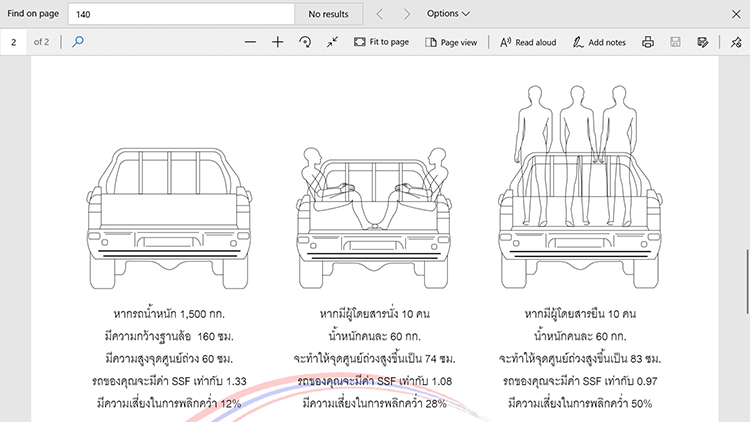Click the full screen collapse arrows icon
The image size is (750, 422).
tap(332, 42)
